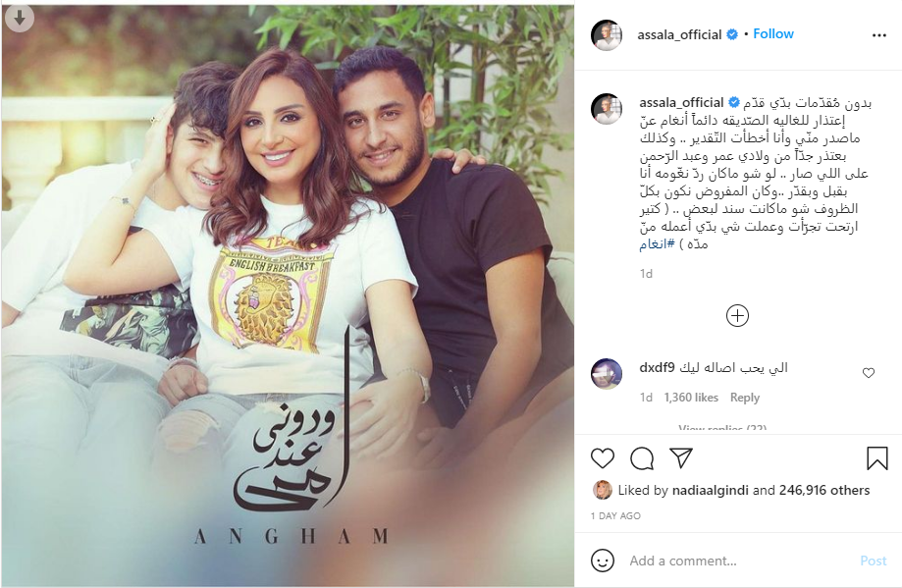The width and height of the screenshot is (902, 588).
Task: Load more comments with the plus circle
Action: pyautogui.click(x=737, y=316)
